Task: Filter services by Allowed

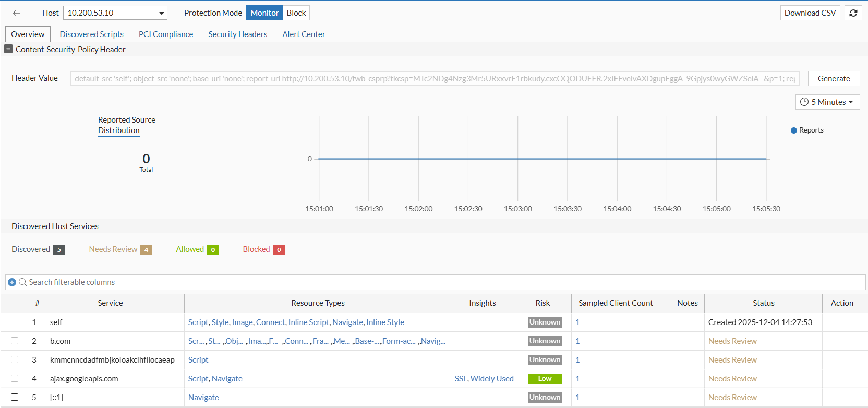Action: tap(197, 249)
